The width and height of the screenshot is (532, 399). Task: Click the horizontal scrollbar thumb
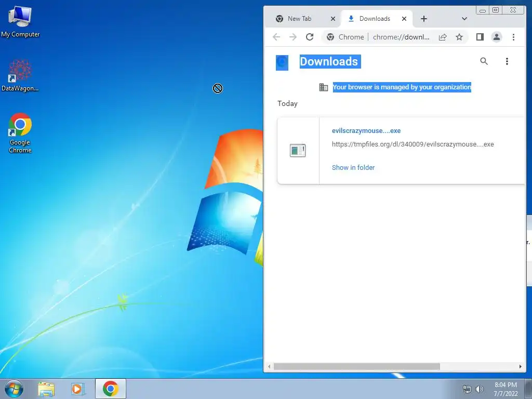tap(356, 366)
